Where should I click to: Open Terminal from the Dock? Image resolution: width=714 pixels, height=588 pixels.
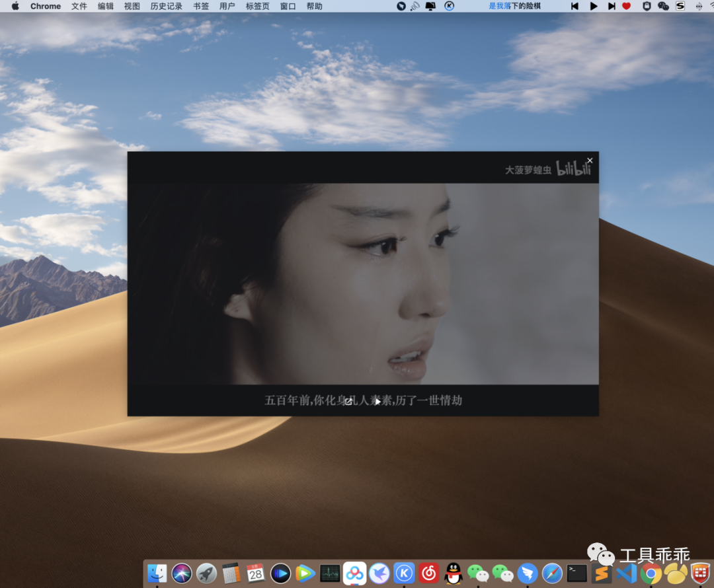click(576, 573)
